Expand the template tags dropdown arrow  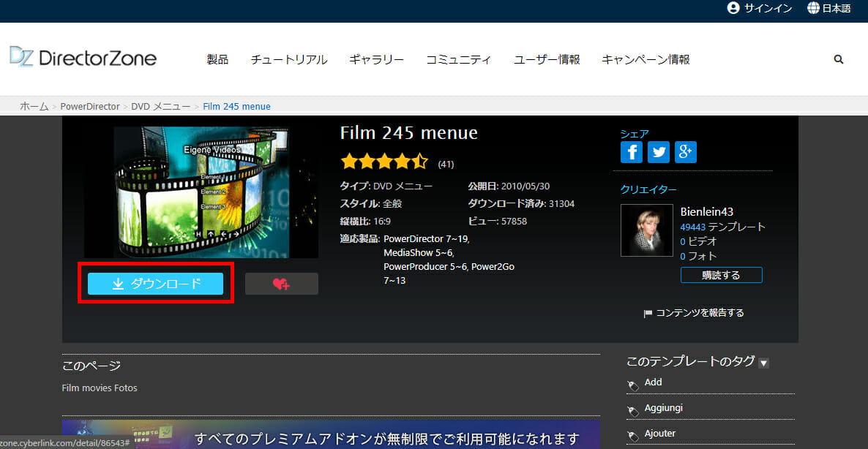click(764, 363)
